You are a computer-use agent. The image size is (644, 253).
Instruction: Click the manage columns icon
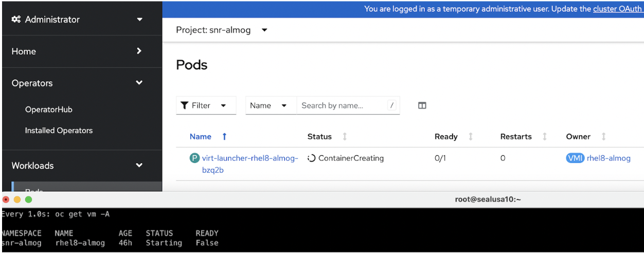(422, 105)
